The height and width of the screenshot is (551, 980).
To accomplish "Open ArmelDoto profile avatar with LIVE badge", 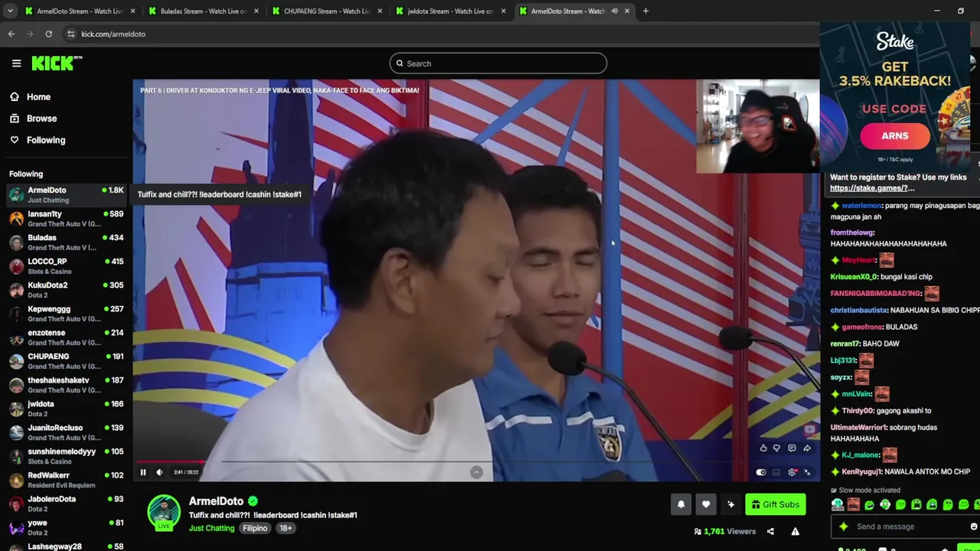I will click(x=164, y=512).
